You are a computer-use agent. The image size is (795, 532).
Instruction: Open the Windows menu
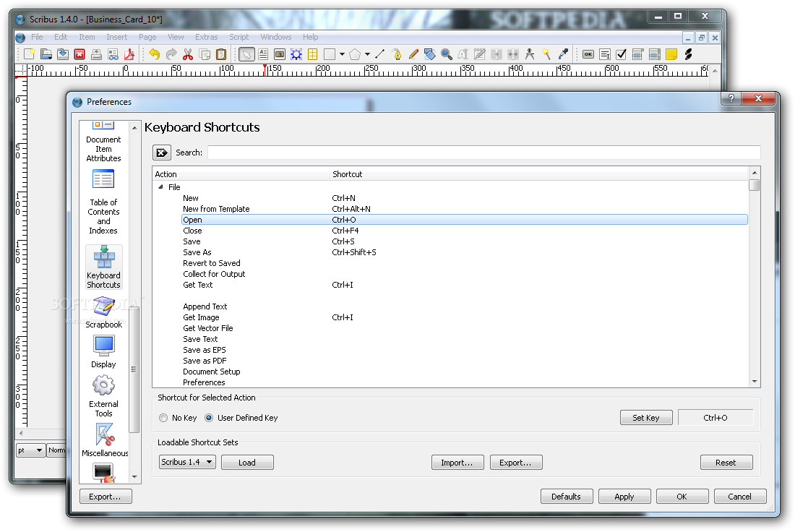tap(276, 37)
